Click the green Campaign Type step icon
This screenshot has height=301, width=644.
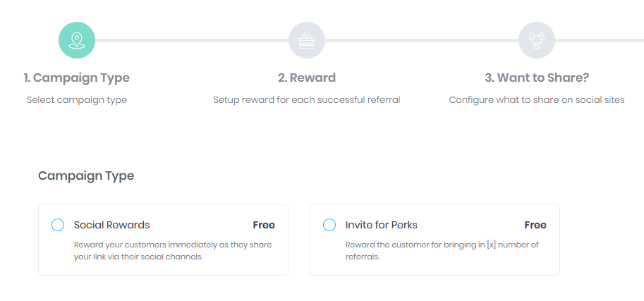[x=77, y=40]
